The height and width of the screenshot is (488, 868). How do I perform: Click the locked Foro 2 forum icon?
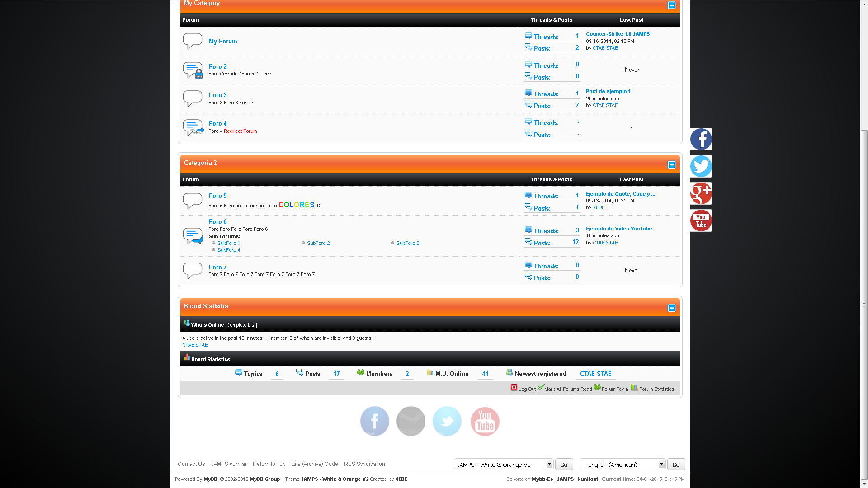point(193,70)
